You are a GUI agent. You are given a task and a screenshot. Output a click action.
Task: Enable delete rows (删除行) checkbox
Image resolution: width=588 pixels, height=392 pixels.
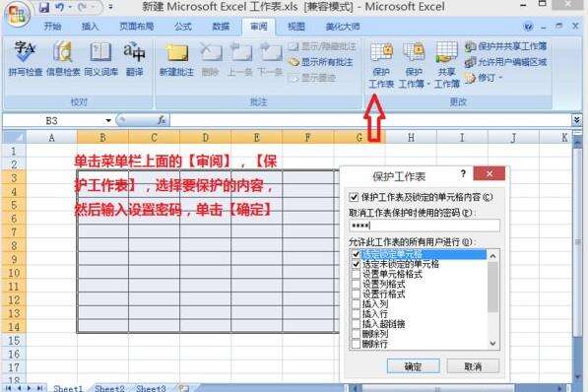tap(356, 343)
